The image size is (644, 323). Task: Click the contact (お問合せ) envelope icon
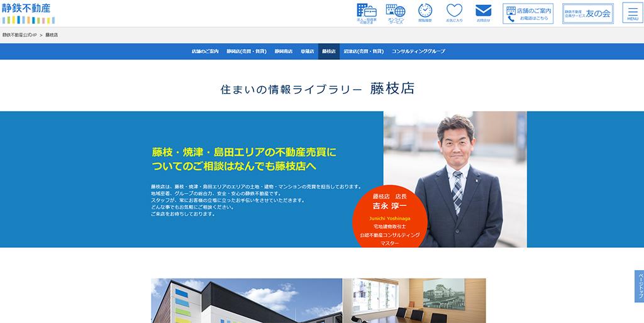point(483,13)
